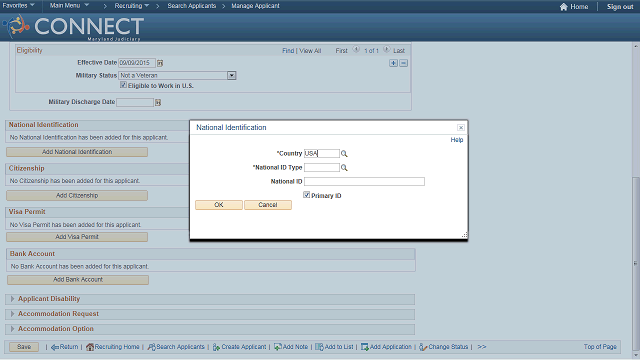Click Add Application link
640x360 pixels.
(x=386, y=347)
